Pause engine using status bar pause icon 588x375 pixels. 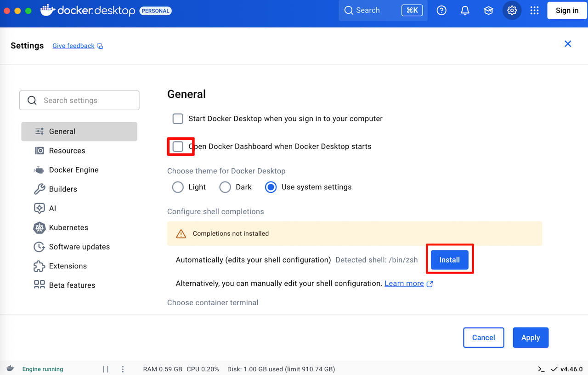click(x=106, y=369)
